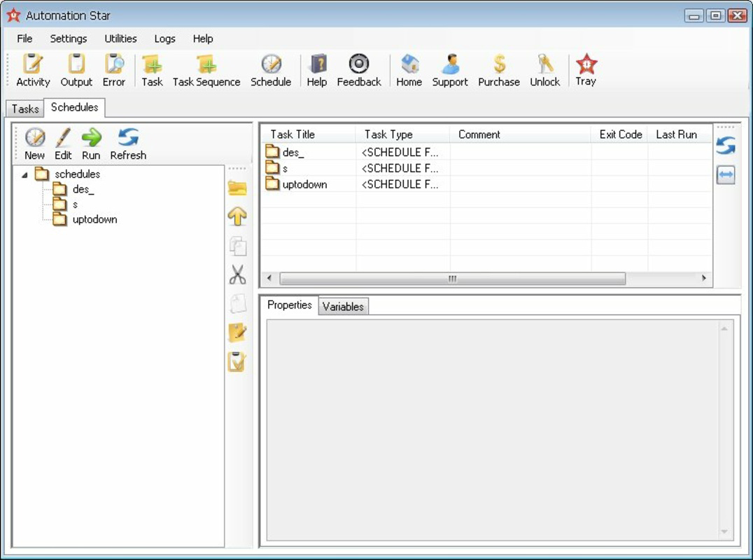Click the scissors cut icon
This screenshot has height=560, width=753.
[x=238, y=274]
